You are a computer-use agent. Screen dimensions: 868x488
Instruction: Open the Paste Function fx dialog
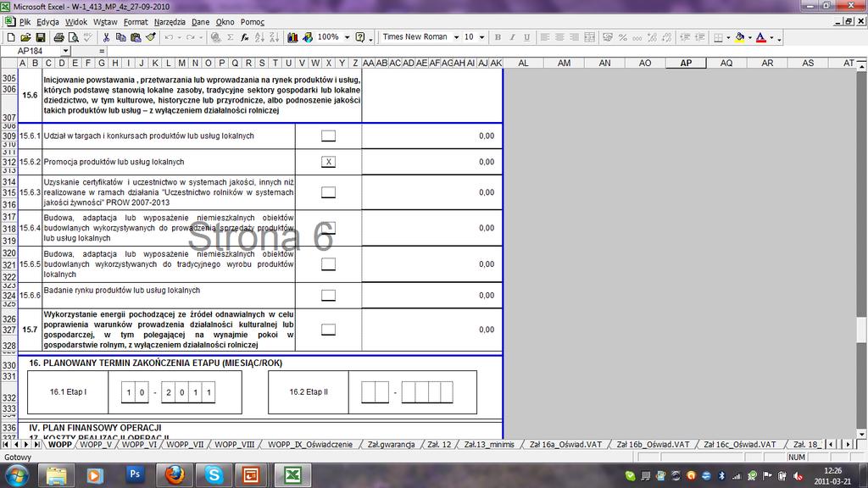(x=245, y=37)
